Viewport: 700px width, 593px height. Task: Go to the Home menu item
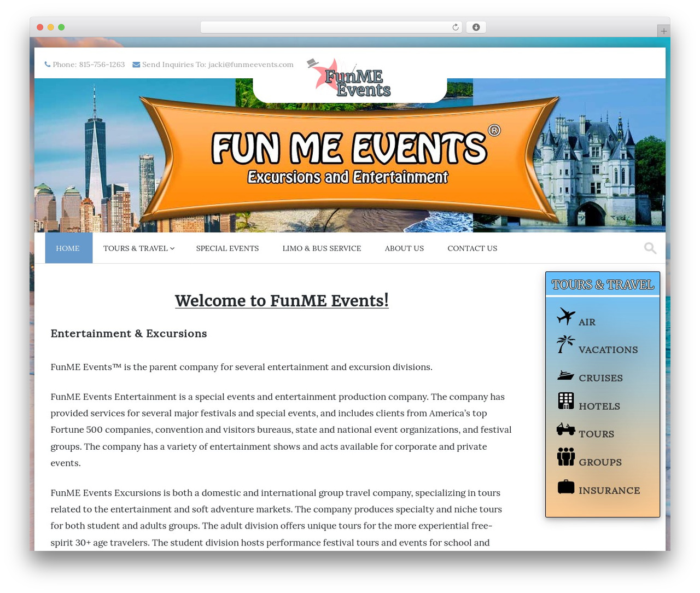tap(68, 248)
